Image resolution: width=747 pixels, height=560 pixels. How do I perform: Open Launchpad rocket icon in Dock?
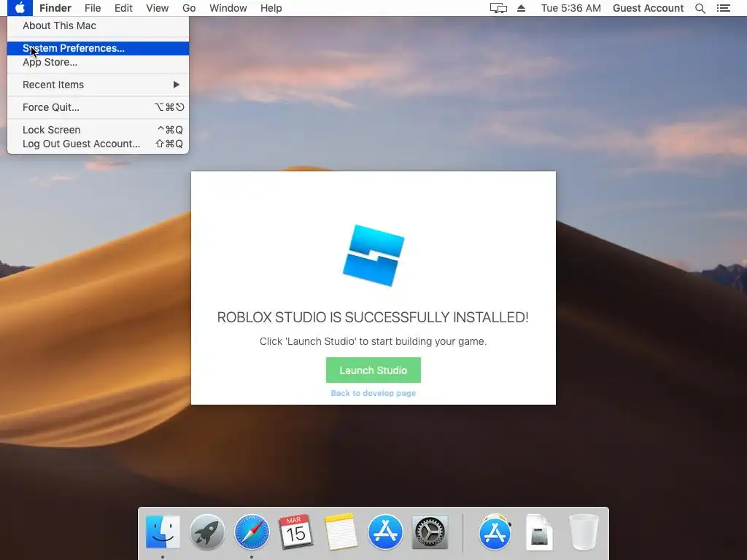(x=207, y=532)
